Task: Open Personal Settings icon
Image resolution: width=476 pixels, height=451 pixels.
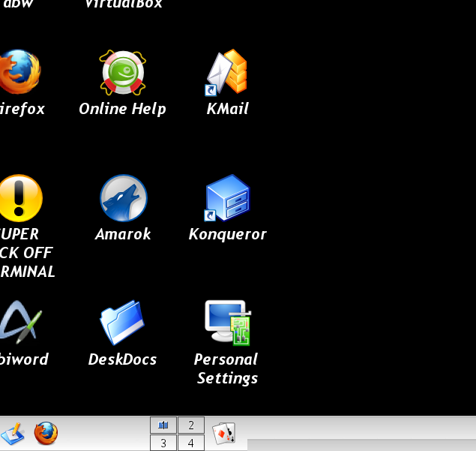Action: (228, 323)
